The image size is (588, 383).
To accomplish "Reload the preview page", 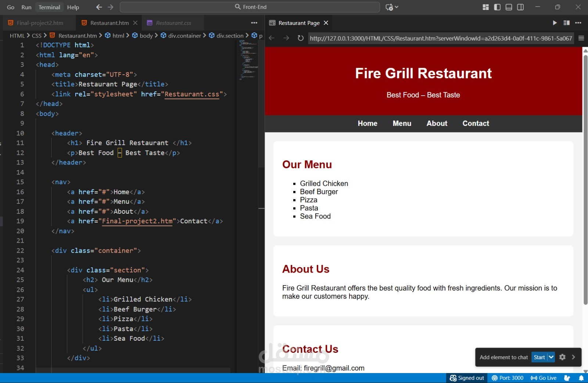I will (x=300, y=38).
